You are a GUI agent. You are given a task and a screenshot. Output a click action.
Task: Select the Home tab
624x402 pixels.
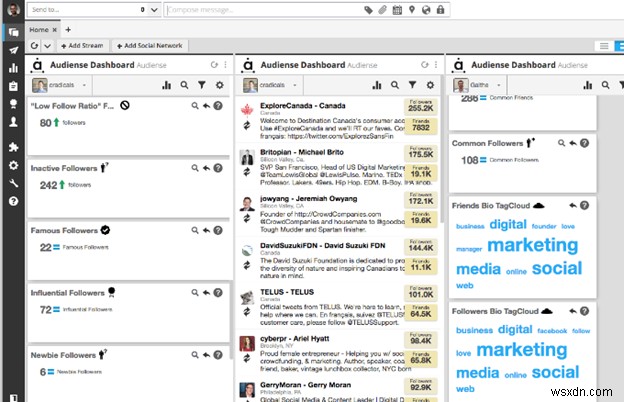(39, 30)
